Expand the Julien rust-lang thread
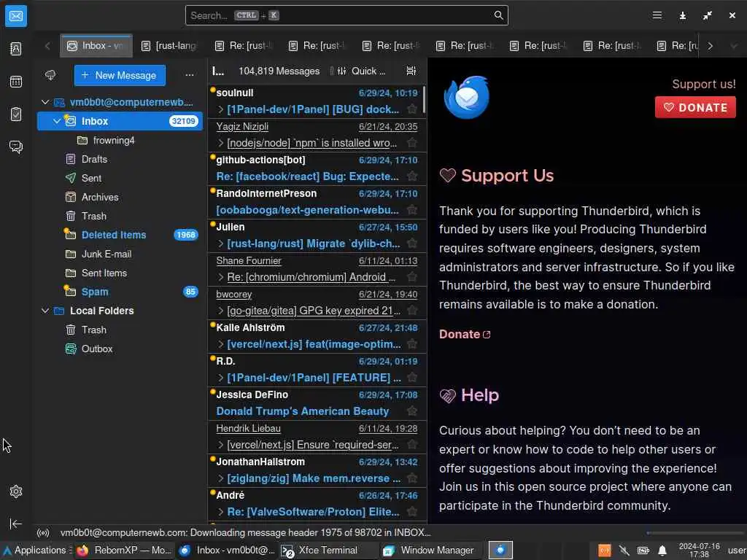Image resolution: width=747 pixels, height=560 pixels. click(220, 244)
